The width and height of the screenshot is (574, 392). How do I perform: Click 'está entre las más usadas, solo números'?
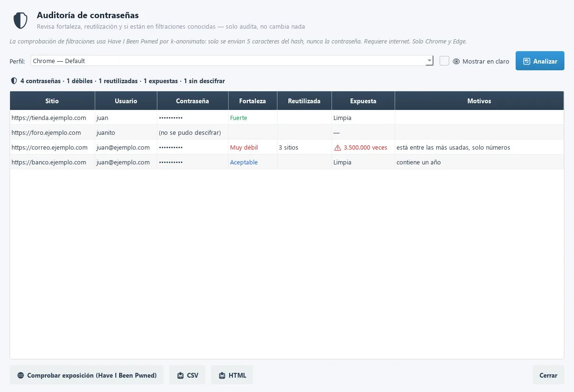point(453,147)
